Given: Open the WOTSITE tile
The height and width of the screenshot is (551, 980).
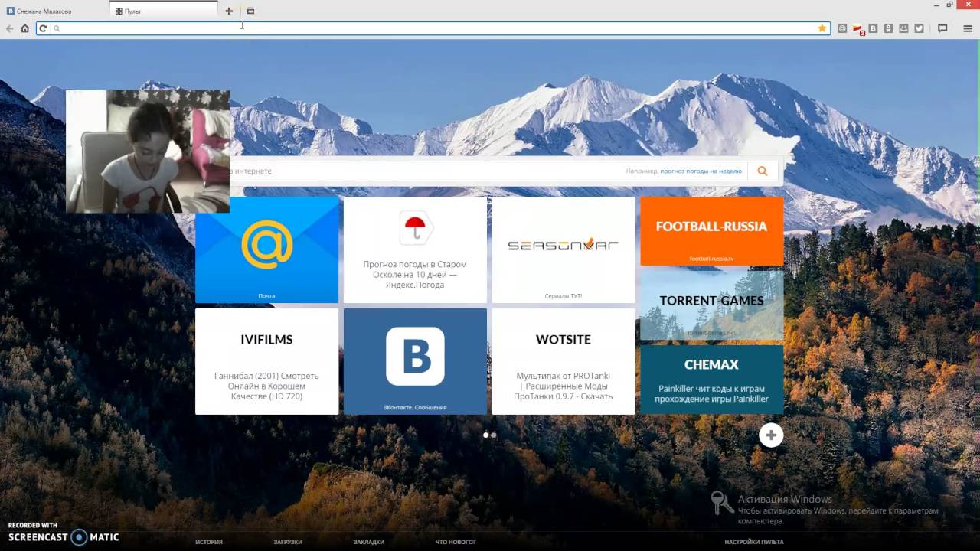Looking at the screenshot, I should tap(563, 361).
